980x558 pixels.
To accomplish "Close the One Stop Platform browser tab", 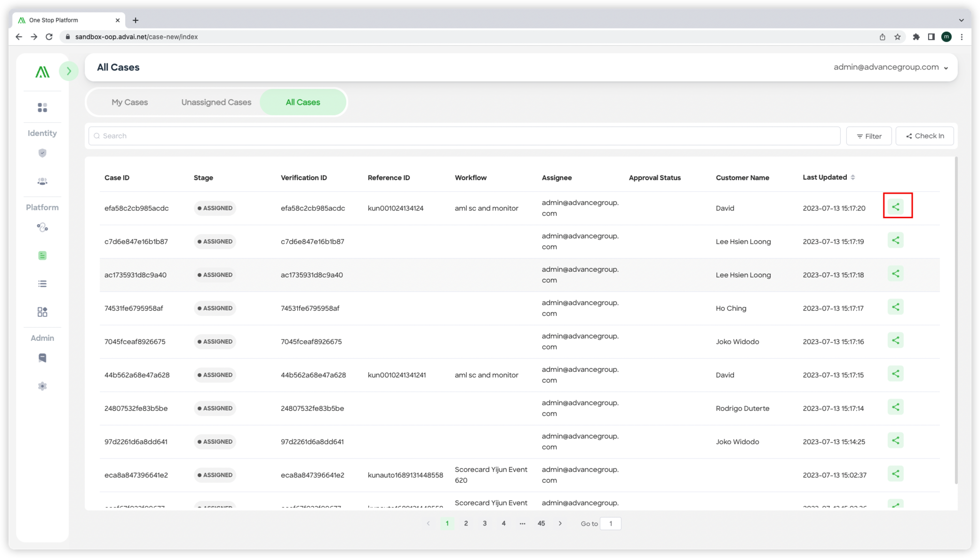I will (118, 20).
